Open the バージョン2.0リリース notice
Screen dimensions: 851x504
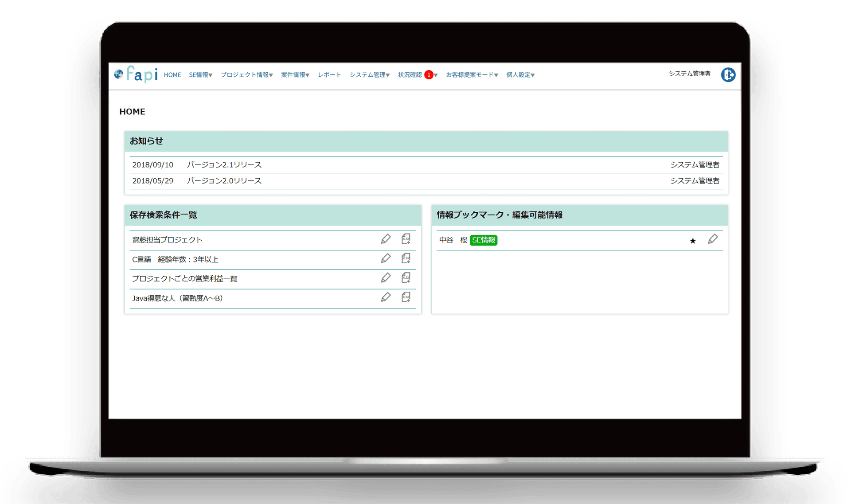(224, 181)
